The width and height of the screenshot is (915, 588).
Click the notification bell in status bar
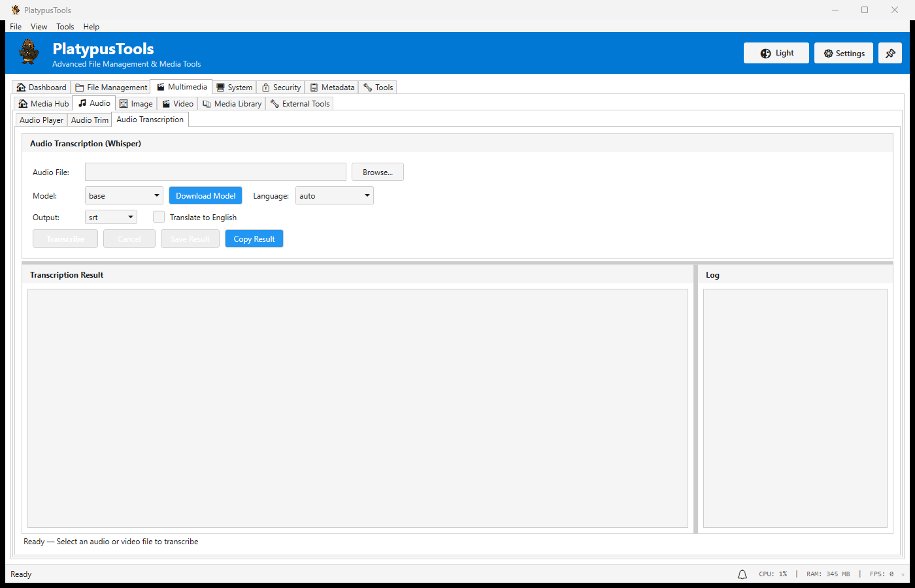click(742, 574)
